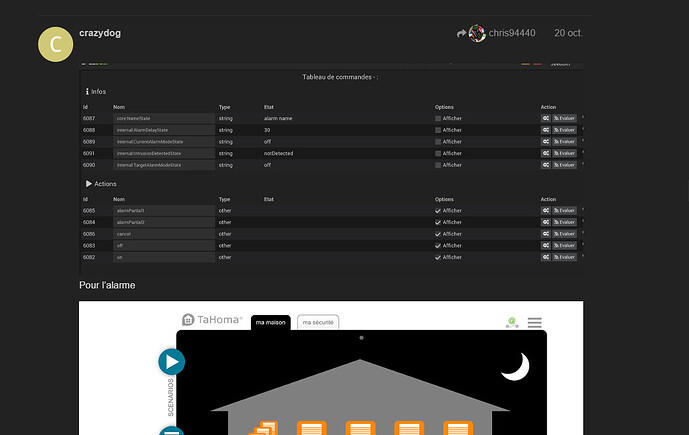Click gear icon for off action row
Screen dimensions: 689x435
pos(545,246)
